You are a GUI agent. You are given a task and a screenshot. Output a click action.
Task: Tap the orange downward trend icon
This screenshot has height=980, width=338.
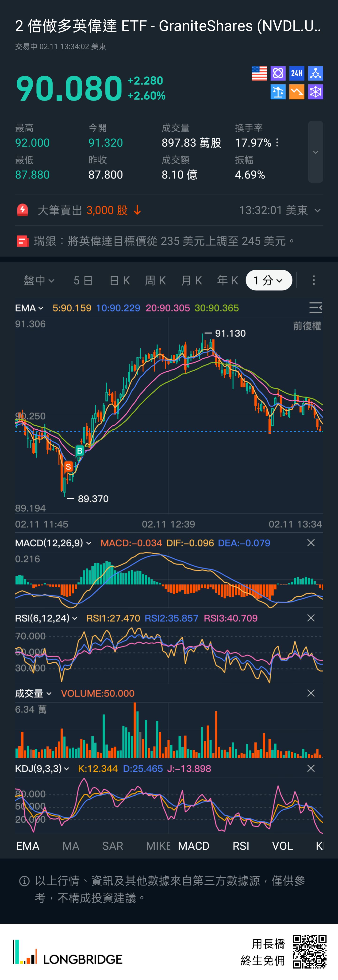[x=296, y=92]
